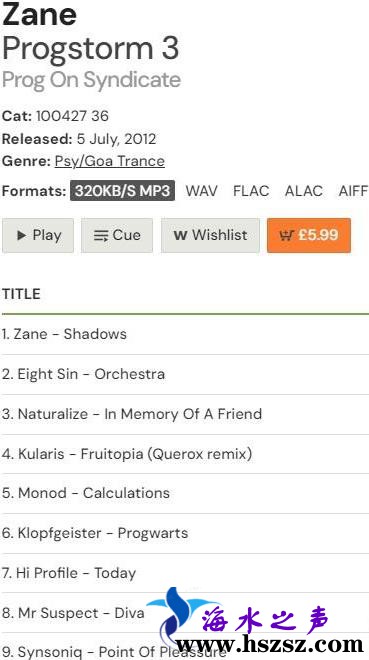Switch format to WAV
369x660 pixels.
coord(202,191)
